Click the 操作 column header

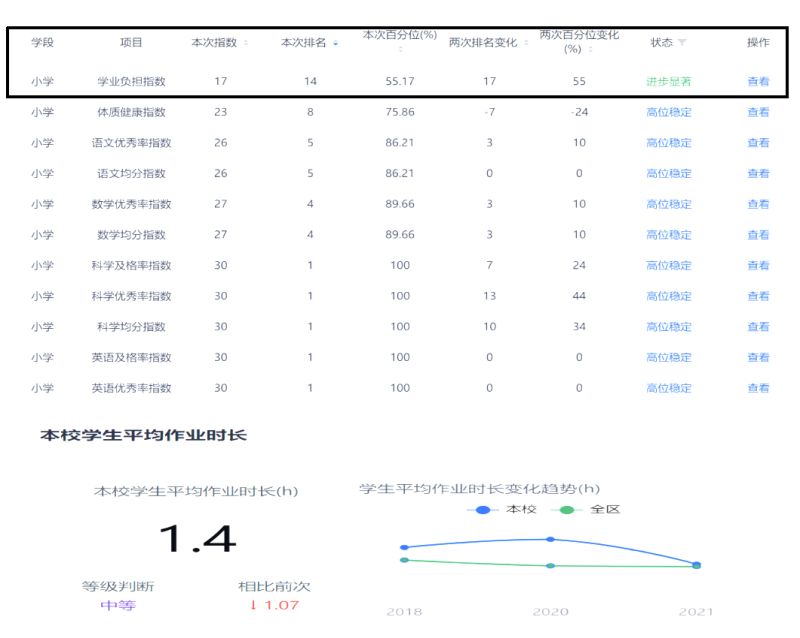tap(758, 42)
